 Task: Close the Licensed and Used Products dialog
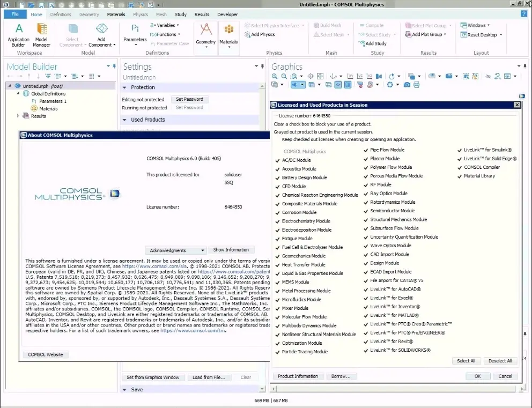pyautogui.click(x=517, y=105)
